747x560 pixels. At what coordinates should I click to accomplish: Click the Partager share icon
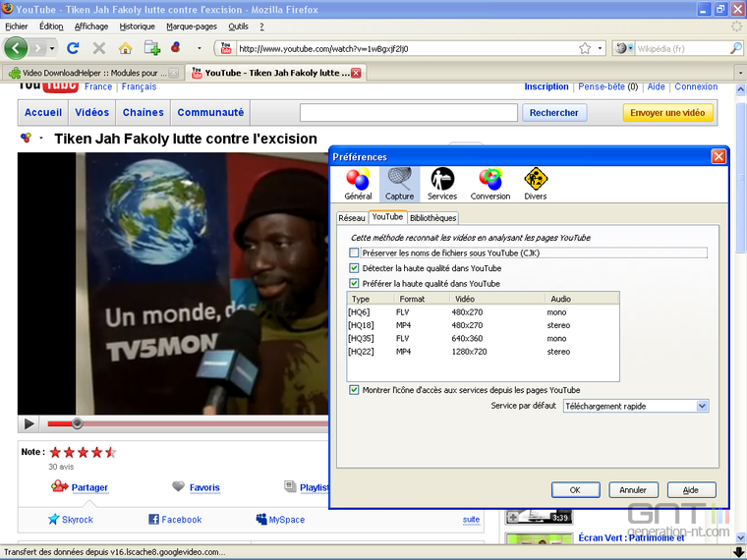coord(60,486)
